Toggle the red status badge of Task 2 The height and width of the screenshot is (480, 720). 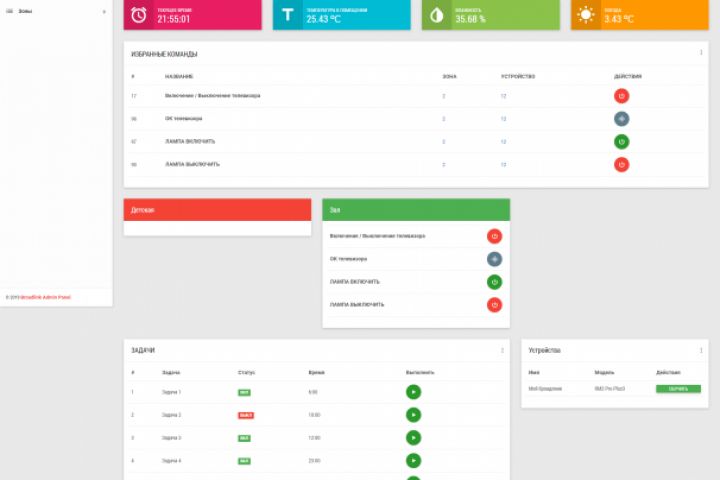coord(246,415)
